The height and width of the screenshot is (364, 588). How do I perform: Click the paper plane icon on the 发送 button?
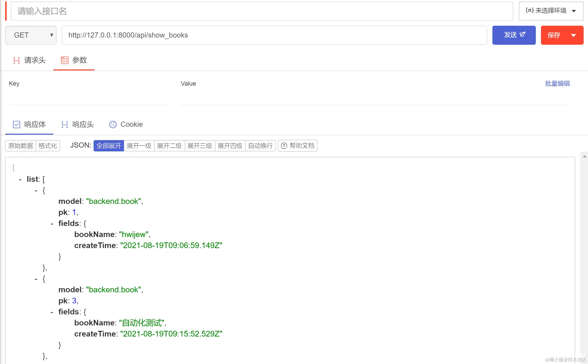[x=522, y=35]
